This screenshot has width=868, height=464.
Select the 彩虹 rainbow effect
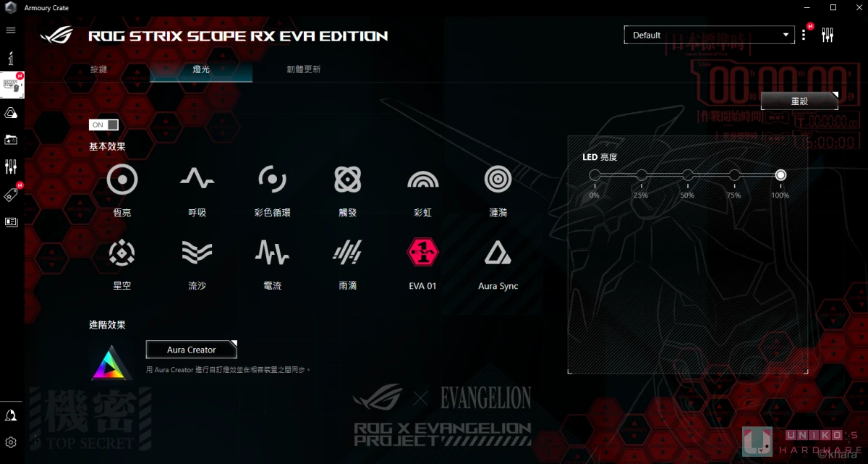(x=422, y=179)
